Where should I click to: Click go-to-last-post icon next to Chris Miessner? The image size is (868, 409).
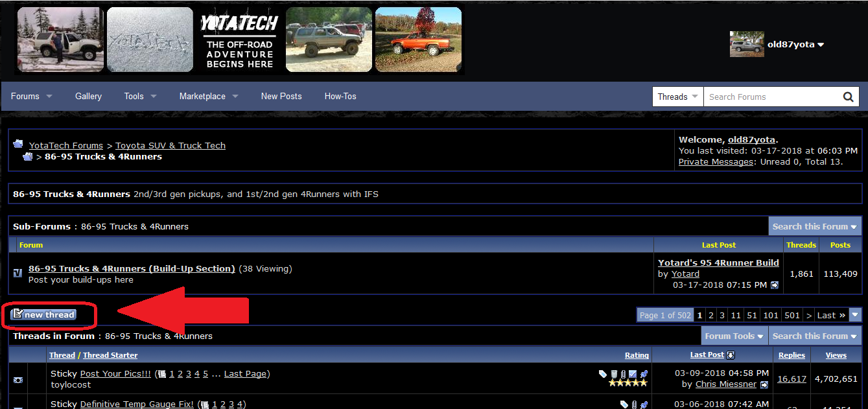pos(764,384)
